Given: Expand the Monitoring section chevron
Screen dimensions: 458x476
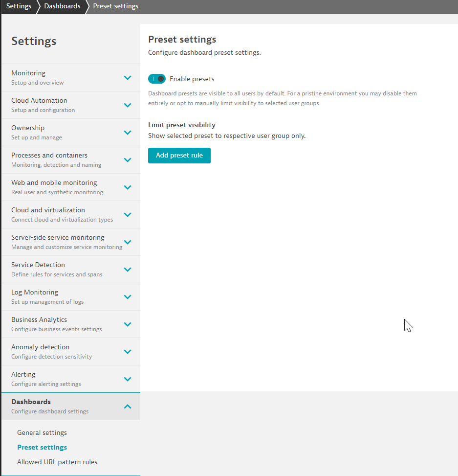Looking at the screenshot, I should coord(128,78).
